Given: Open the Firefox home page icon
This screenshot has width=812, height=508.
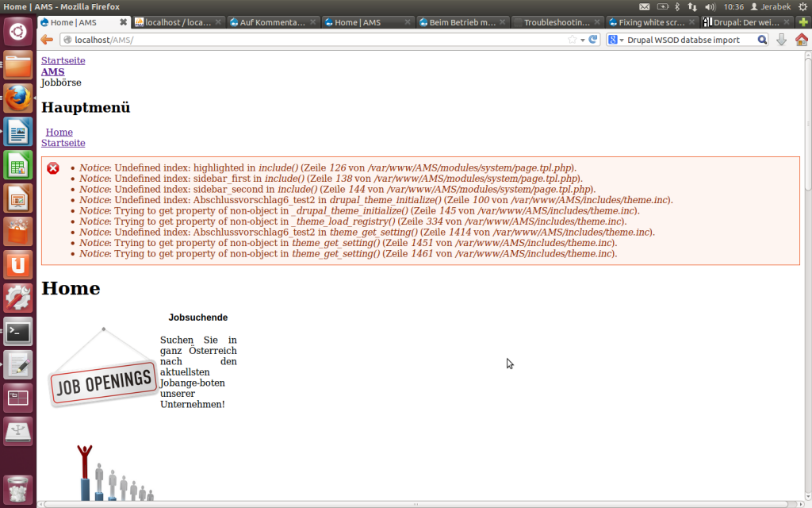Looking at the screenshot, I should pos(801,40).
